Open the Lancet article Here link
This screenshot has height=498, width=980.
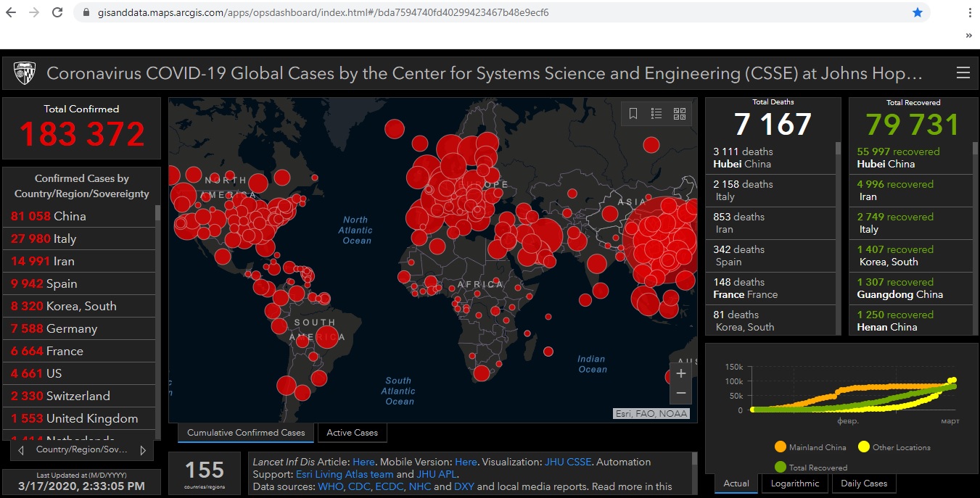point(363,462)
